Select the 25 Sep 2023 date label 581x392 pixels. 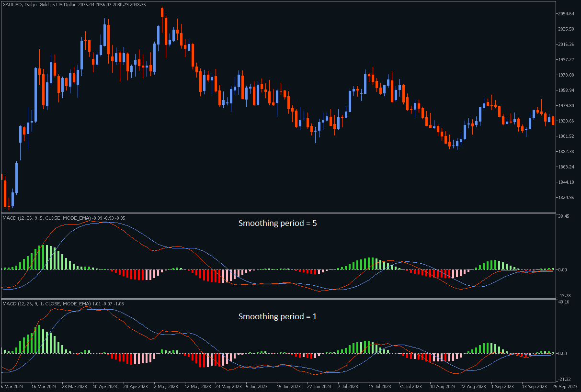pos(565,386)
